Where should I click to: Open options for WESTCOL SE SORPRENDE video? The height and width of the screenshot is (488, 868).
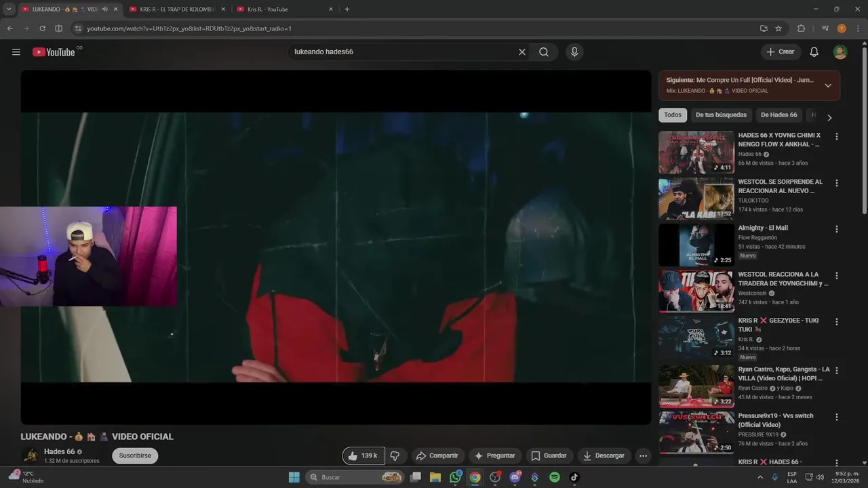[x=836, y=183]
